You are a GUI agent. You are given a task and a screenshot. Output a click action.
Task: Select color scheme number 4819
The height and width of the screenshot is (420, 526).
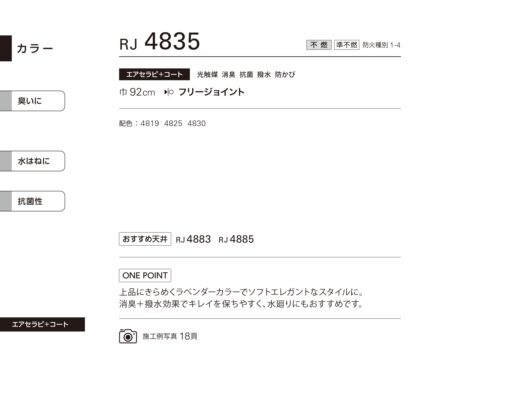(x=150, y=123)
